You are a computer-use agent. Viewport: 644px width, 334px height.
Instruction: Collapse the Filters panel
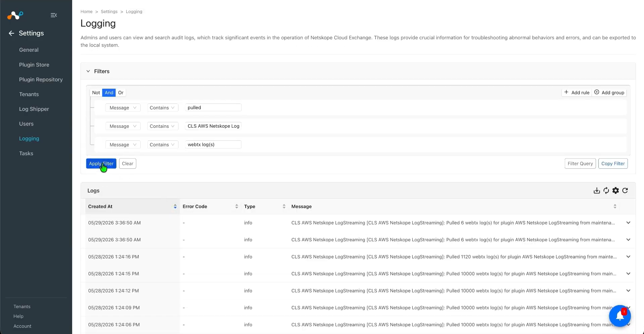[x=88, y=71]
